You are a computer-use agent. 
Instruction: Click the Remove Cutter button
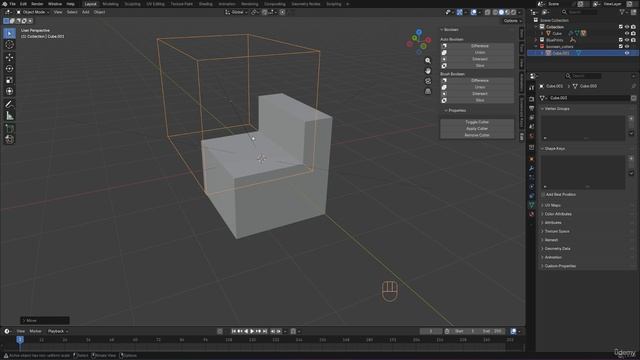pyautogui.click(x=477, y=135)
